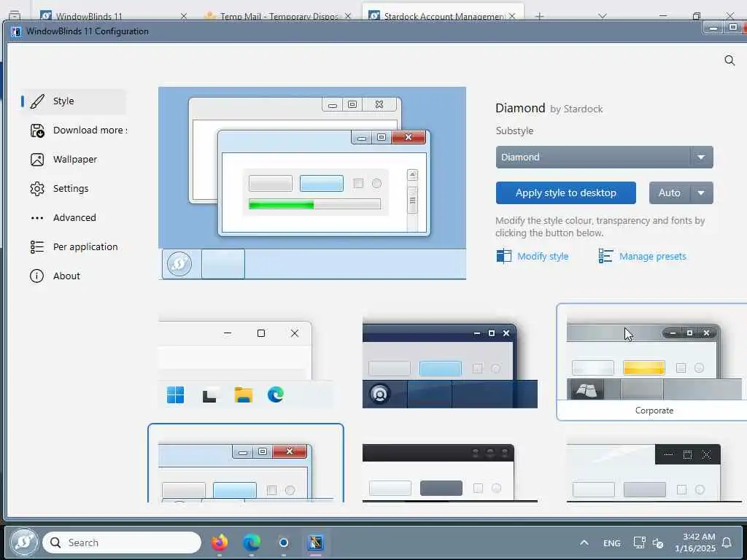Open browser tab list chevron
Viewport: 747px width, 560px height.
coord(602,16)
